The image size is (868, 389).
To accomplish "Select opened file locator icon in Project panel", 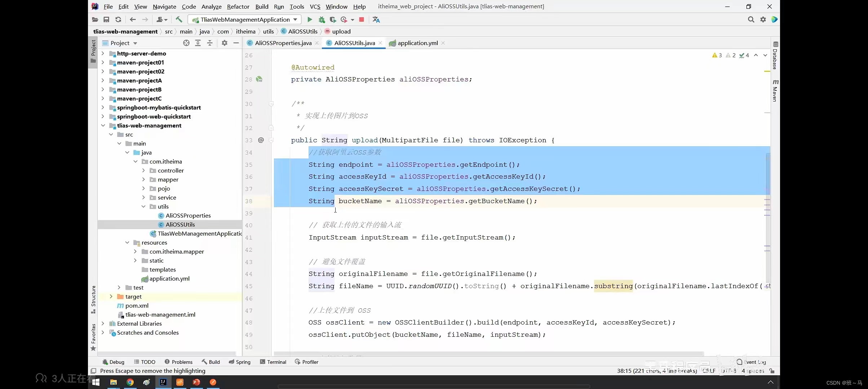I will coord(186,43).
